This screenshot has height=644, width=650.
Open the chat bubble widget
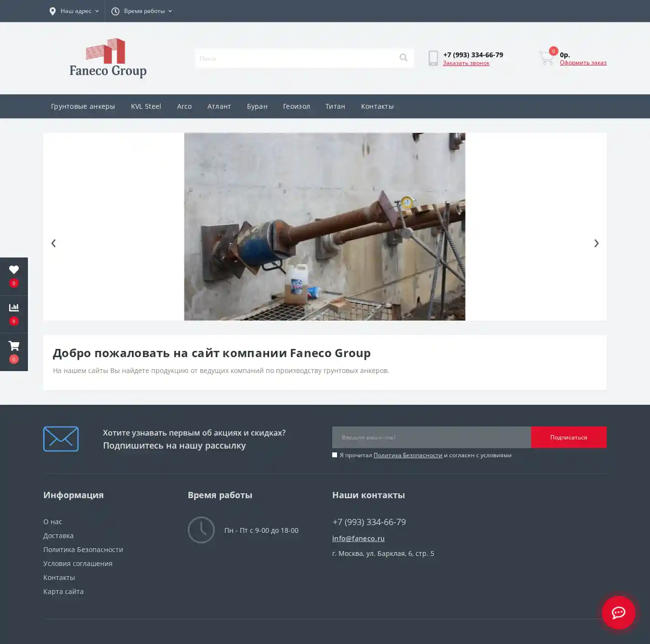[618, 613]
